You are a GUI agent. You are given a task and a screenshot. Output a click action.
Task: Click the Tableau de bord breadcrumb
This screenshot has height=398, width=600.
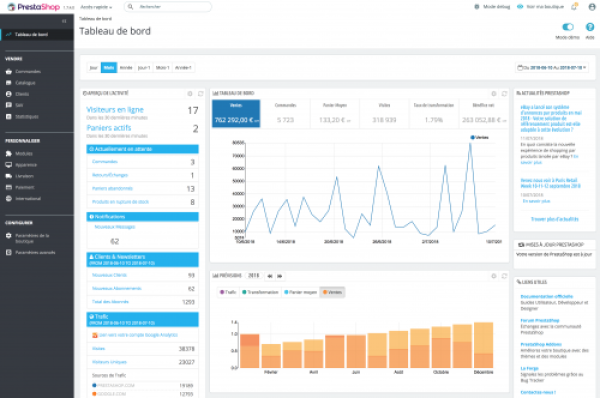tap(95, 18)
